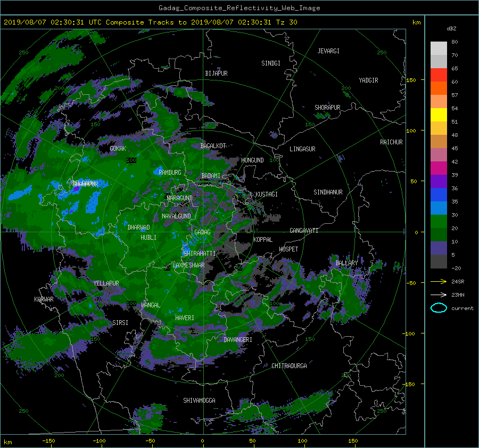Click the NARAGUND city label
This screenshot has height=448, width=479.
pyautogui.click(x=180, y=198)
